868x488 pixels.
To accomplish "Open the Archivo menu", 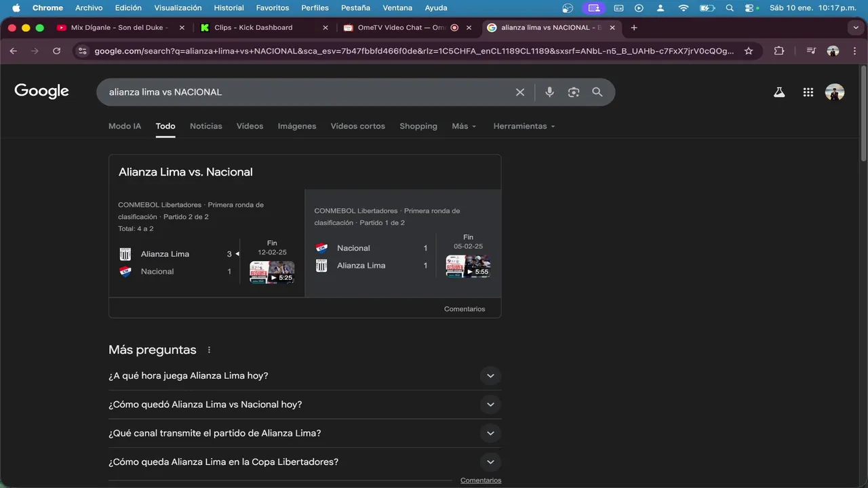I will [x=89, y=8].
